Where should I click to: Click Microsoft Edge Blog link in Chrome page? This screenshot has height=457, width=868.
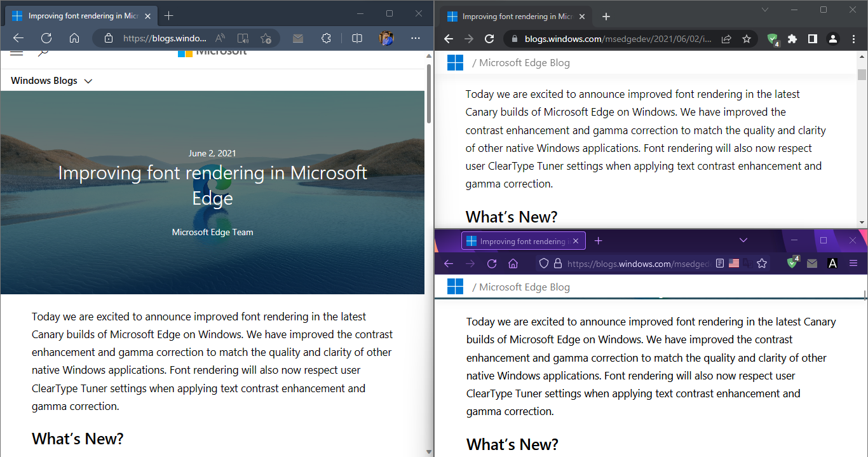tap(524, 62)
